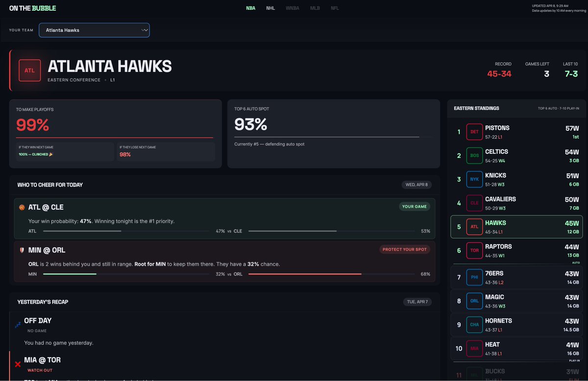Click the ORL 68% probability bar
This screenshot has width=588, height=381.
(x=331, y=274)
